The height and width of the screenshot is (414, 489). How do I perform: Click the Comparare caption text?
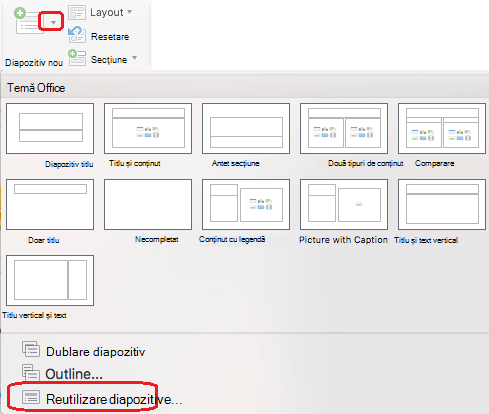click(435, 163)
